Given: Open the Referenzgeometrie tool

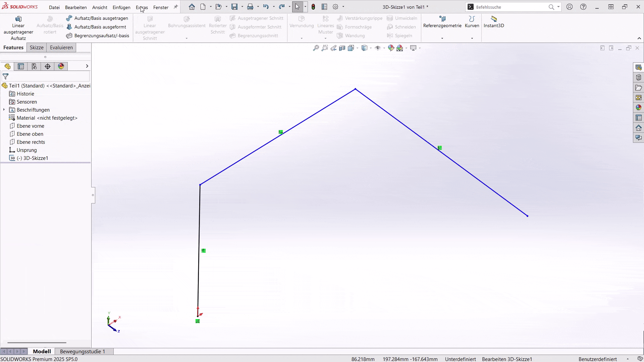Looking at the screenshot, I should coord(442,22).
